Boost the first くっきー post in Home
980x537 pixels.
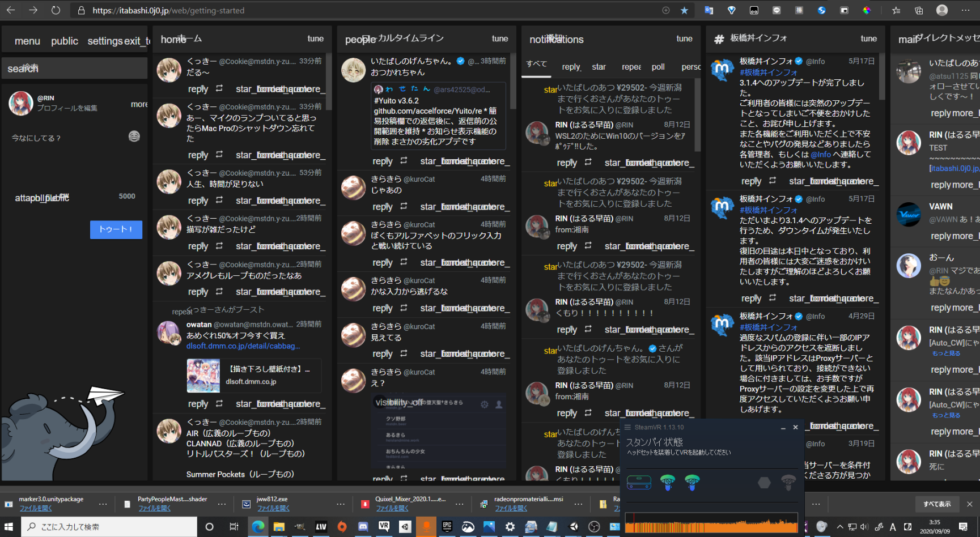[219, 89]
